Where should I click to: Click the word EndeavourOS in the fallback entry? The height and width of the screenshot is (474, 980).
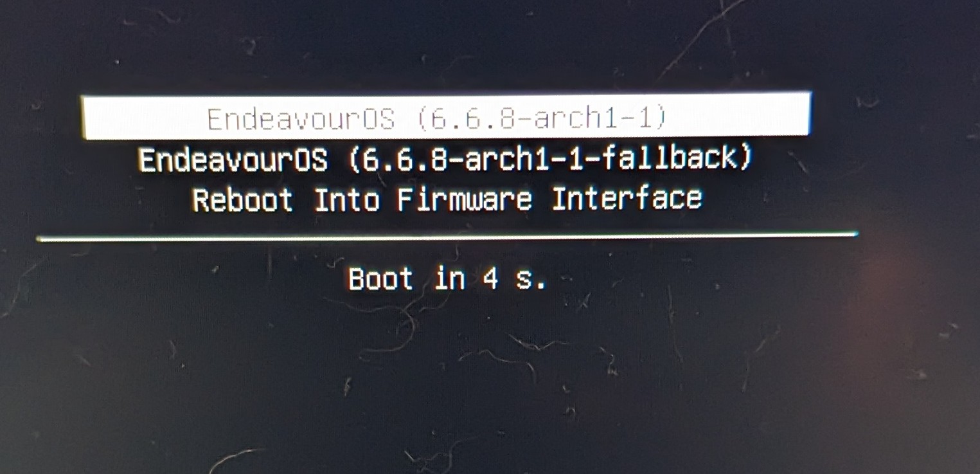[x=233, y=160]
